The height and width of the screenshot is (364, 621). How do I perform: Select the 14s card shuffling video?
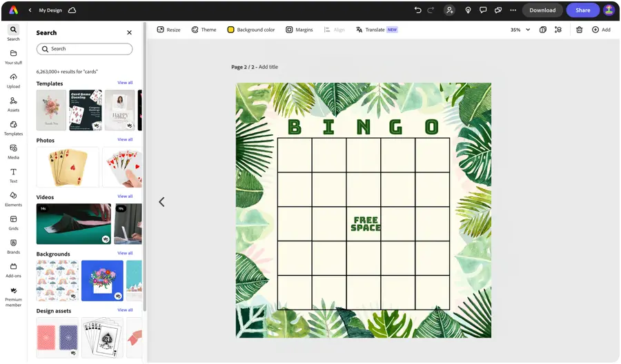tap(74, 223)
